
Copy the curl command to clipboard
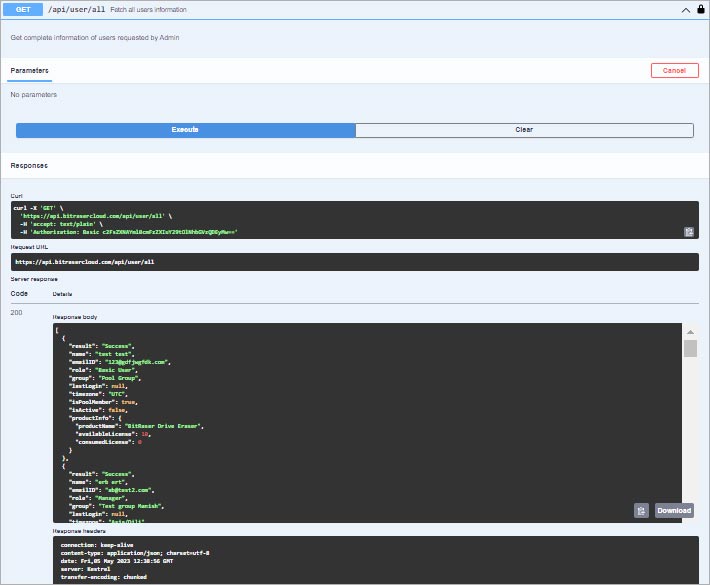point(688,232)
